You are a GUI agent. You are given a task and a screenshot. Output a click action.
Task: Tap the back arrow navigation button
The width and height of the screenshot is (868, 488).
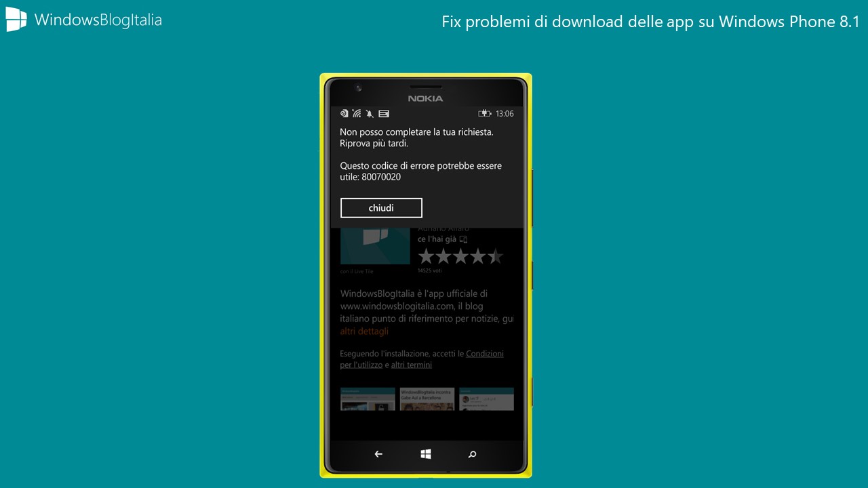(378, 454)
